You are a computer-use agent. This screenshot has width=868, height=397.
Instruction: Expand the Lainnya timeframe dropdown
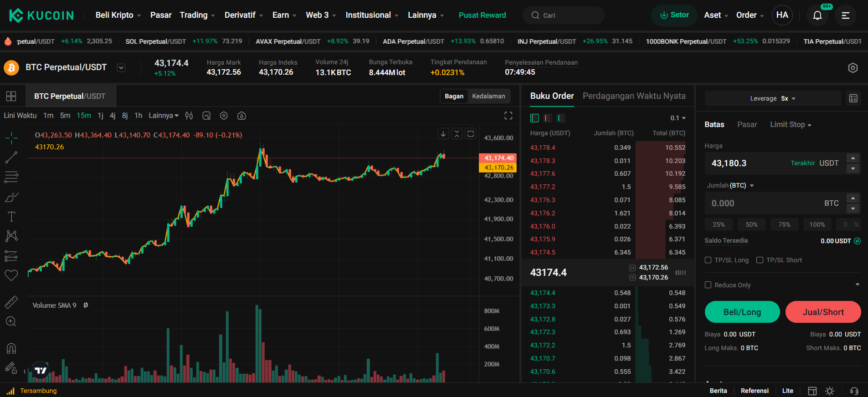(164, 116)
